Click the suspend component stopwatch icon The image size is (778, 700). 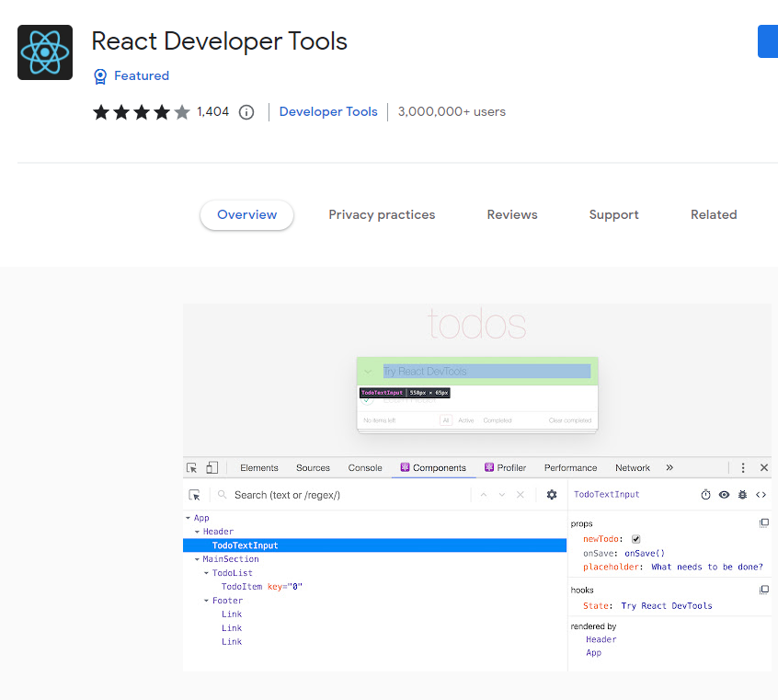705,495
